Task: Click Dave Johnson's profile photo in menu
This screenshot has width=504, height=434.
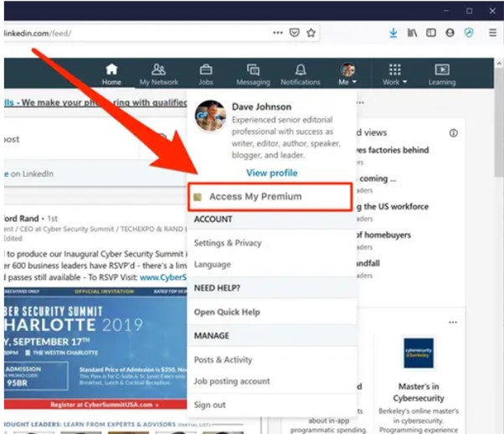Action: [x=210, y=116]
